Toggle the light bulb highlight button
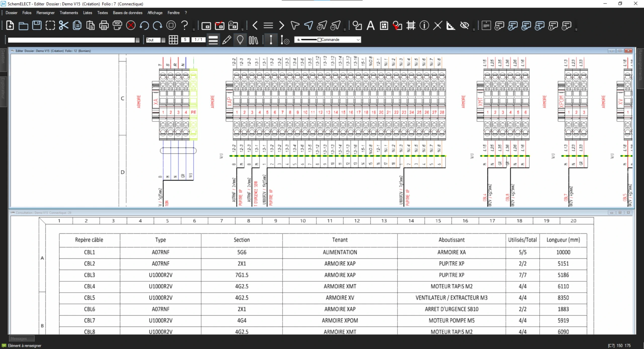 tap(240, 40)
